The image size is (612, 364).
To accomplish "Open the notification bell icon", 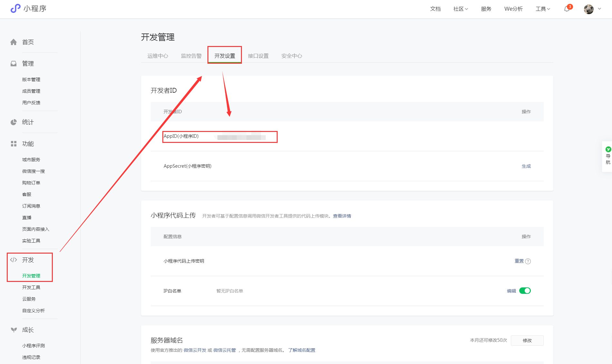I will tap(567, 9).
